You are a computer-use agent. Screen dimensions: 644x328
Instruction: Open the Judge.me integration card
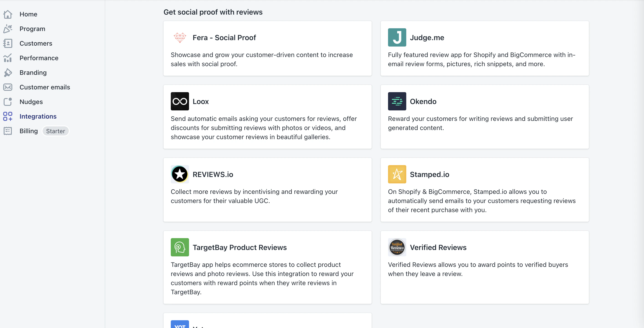(484, 48)
